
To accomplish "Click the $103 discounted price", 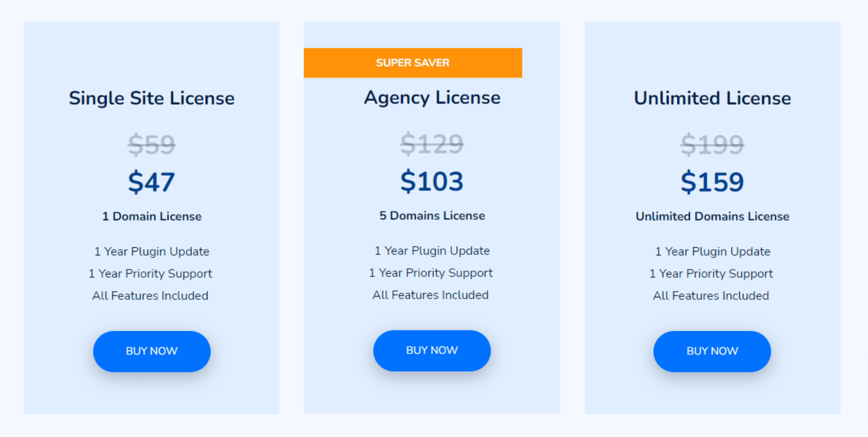I will [432, 181].
